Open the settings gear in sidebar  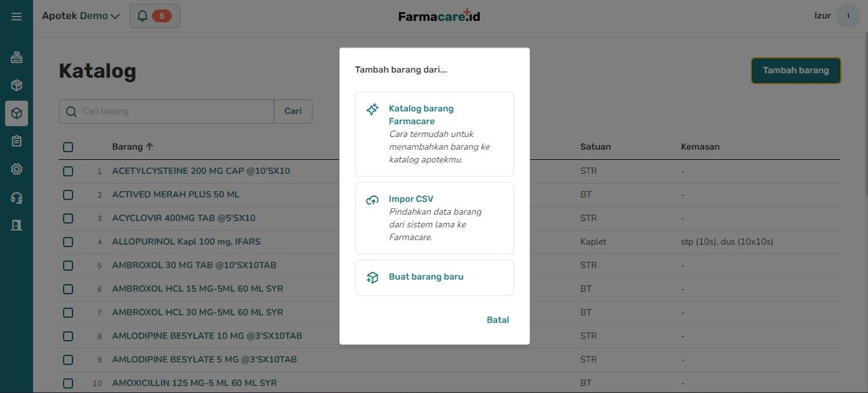[x=17, y=169]
